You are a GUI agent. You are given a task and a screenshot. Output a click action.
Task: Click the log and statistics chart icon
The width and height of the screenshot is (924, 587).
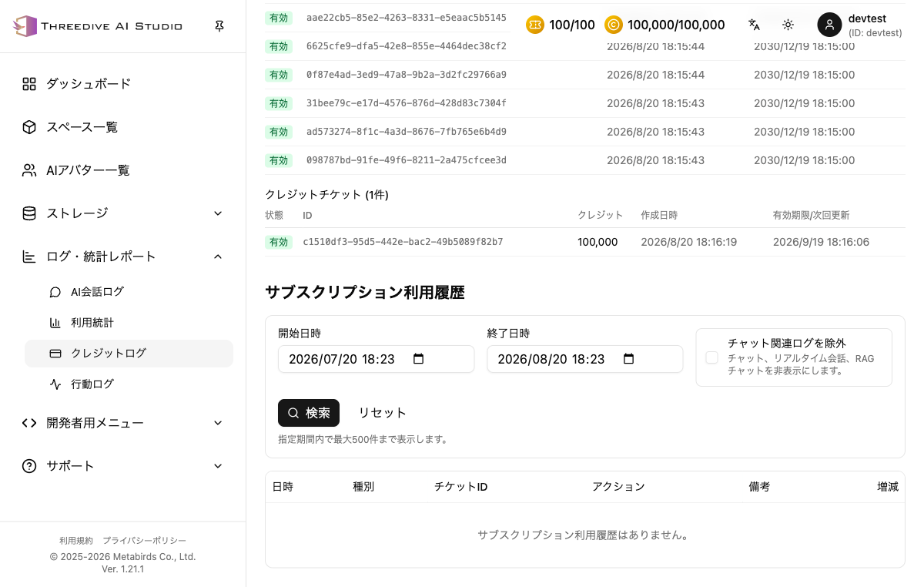(29, 257)
